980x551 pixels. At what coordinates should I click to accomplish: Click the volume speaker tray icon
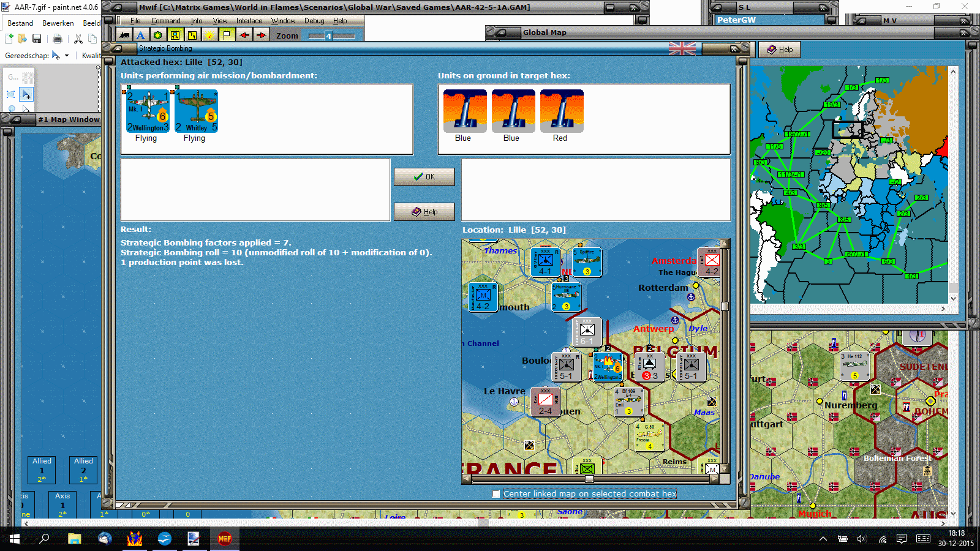pos(862,539)
